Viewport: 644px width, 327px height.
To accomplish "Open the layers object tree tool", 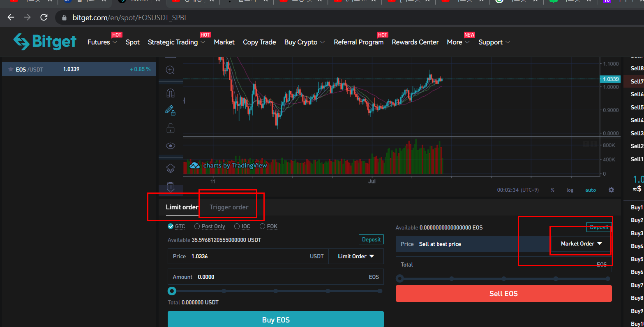I will (170, 168).
